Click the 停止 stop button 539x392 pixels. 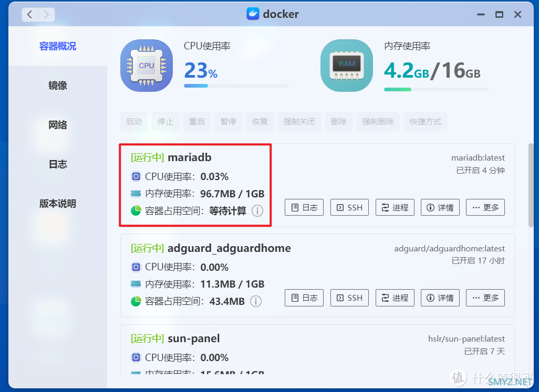165,122
